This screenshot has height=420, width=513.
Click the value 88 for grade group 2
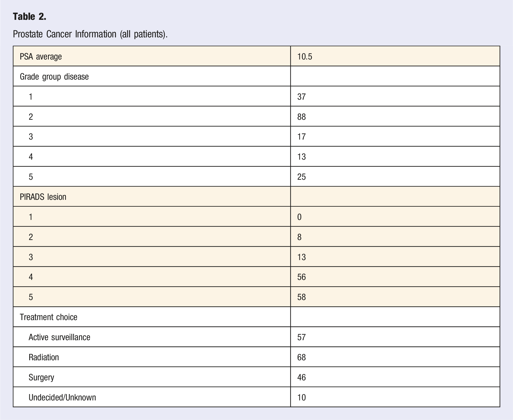point(301,117)
